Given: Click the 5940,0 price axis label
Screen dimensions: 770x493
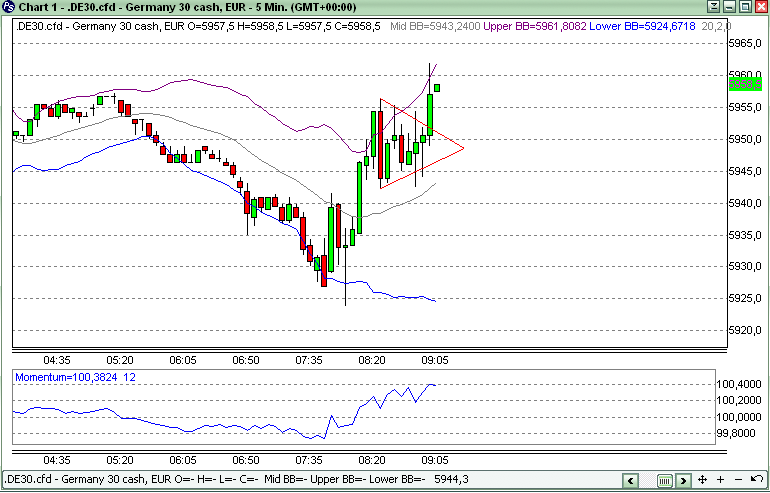Looking at the screenshot, I should 745,203.
